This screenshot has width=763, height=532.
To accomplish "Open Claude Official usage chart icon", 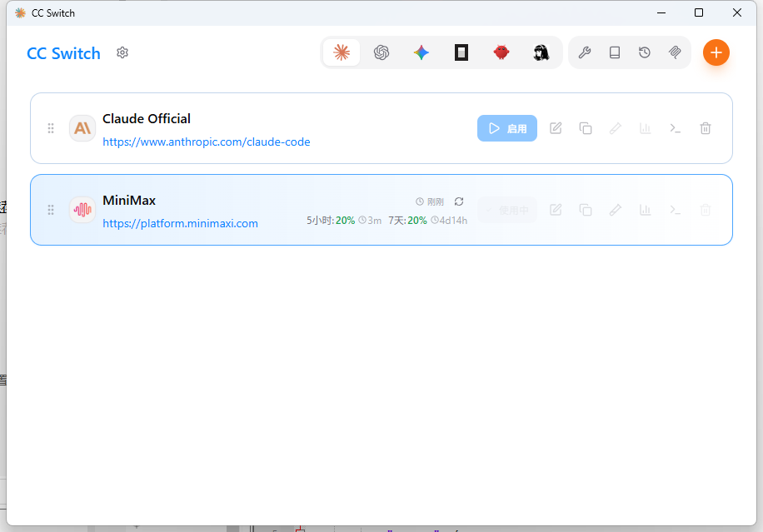I will (646, 128).
